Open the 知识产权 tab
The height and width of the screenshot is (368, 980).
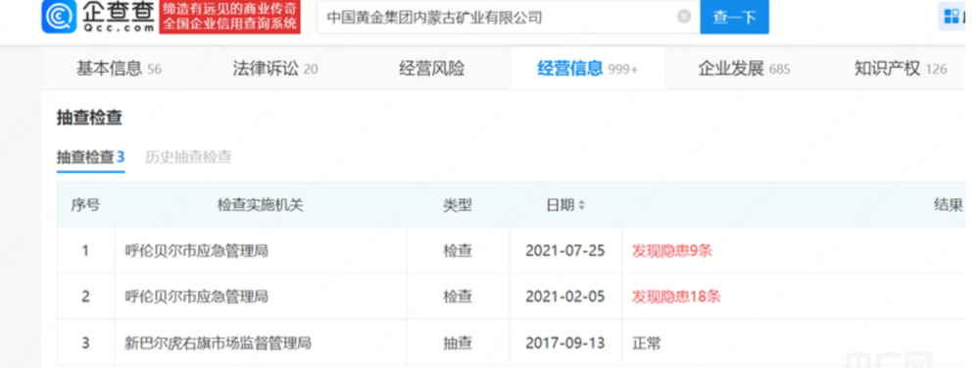(x=900, y=69)
